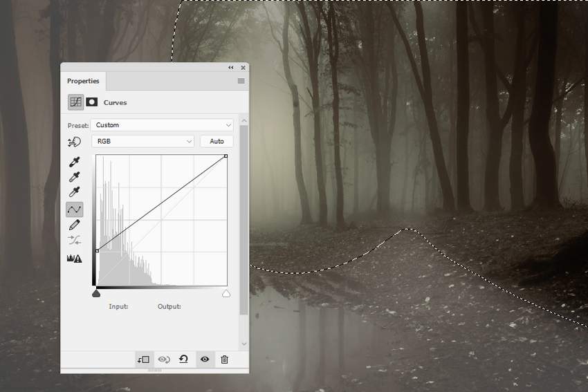Click the Output label
Screen dimensions: 588x392
[x=169, y=306]
